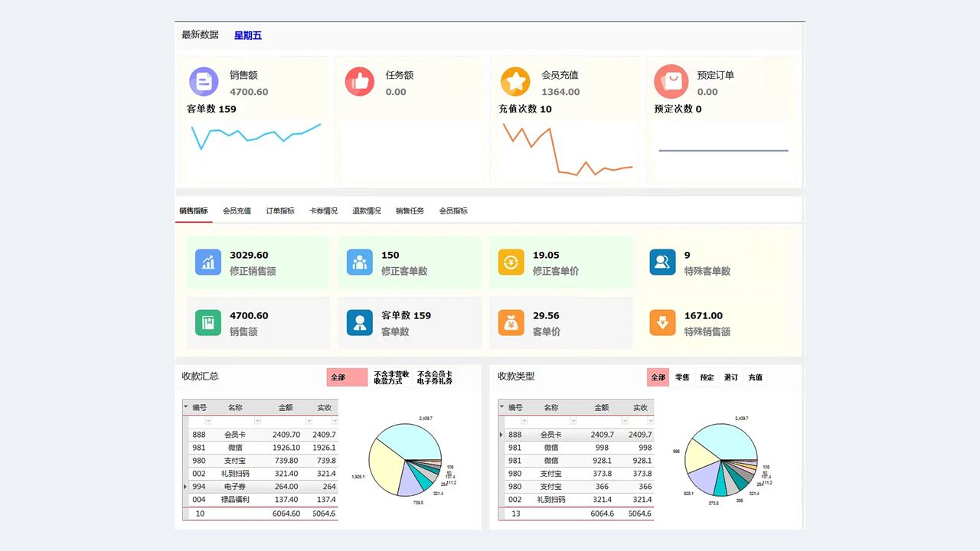Click the people icon beside 修正客单数
This screenshot has height=551, width=980.
pos(359,262)
